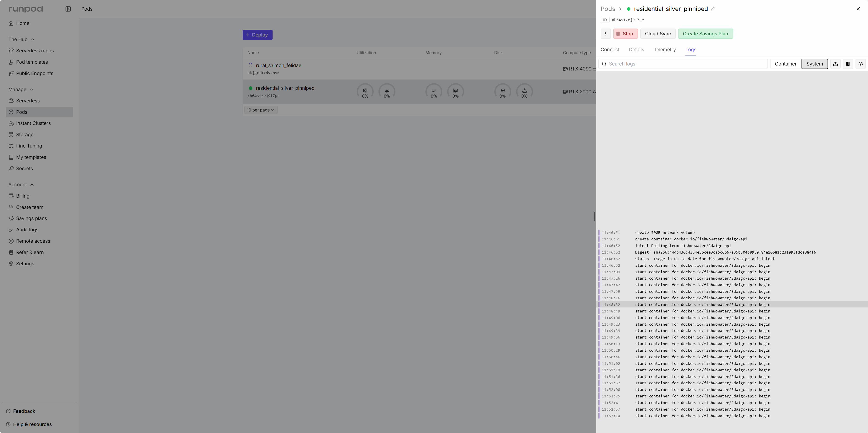Click GPU utilization gauge of residential_silver_pinniped

pos(386,92)
